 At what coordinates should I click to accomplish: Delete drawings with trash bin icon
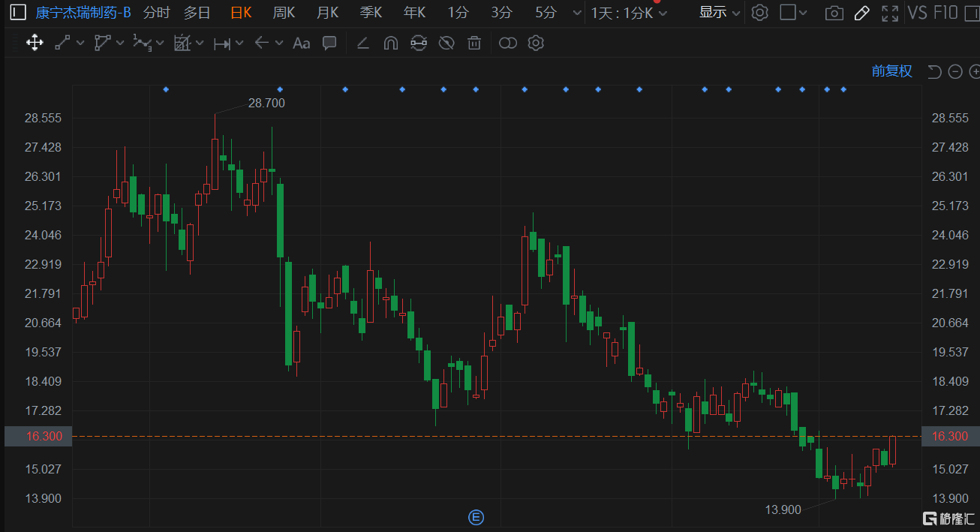click(x=474, y=44)
